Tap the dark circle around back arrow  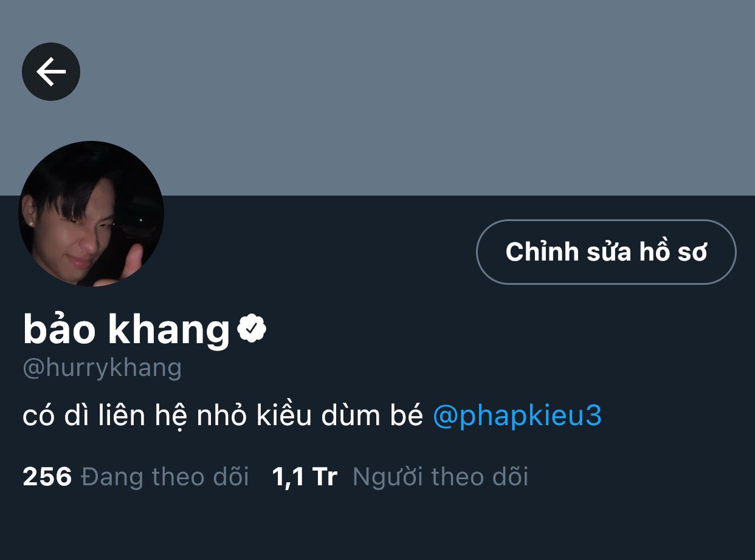(x=51, y=72)
